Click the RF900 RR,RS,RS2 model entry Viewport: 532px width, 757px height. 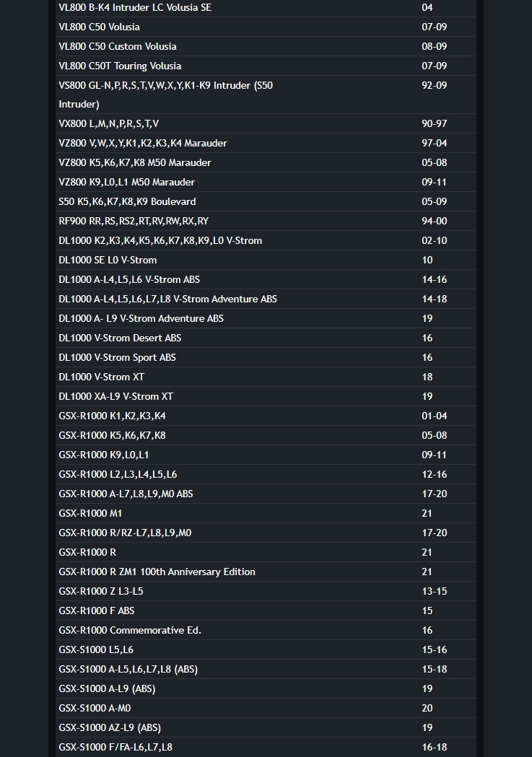(134, 221)
